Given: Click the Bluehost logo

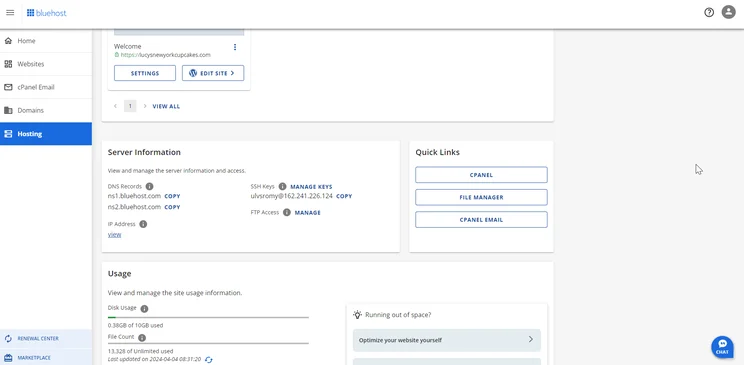Looking at the screenshot, I should pos(46,13).
